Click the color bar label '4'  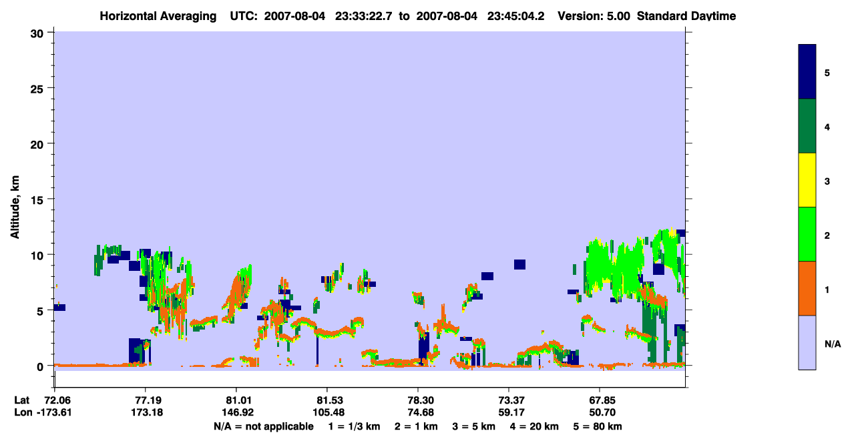[x=827, y=127]
